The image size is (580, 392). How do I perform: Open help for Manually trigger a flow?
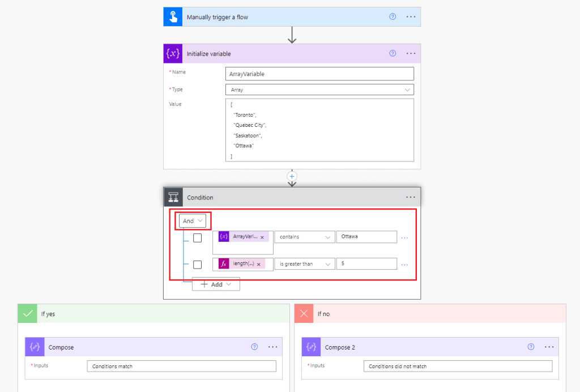pyautogui.click(x=393, y=16)
